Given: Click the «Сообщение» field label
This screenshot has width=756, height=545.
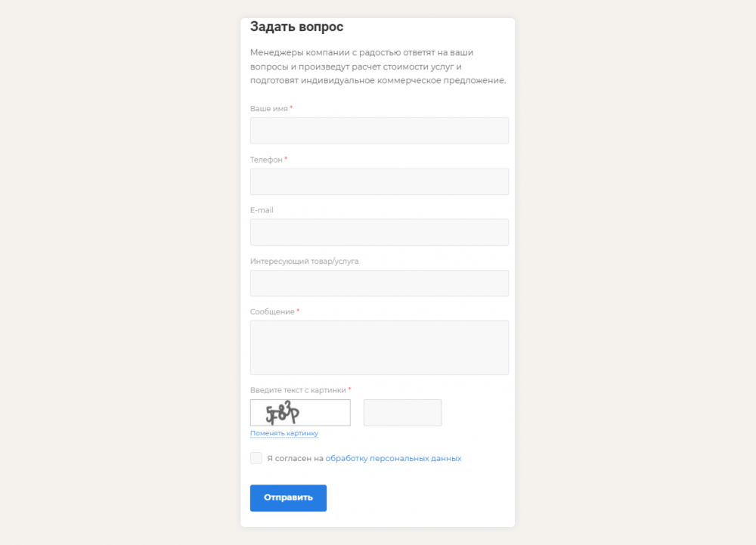Looking at the screenshot, I should [x=272, y=311].
